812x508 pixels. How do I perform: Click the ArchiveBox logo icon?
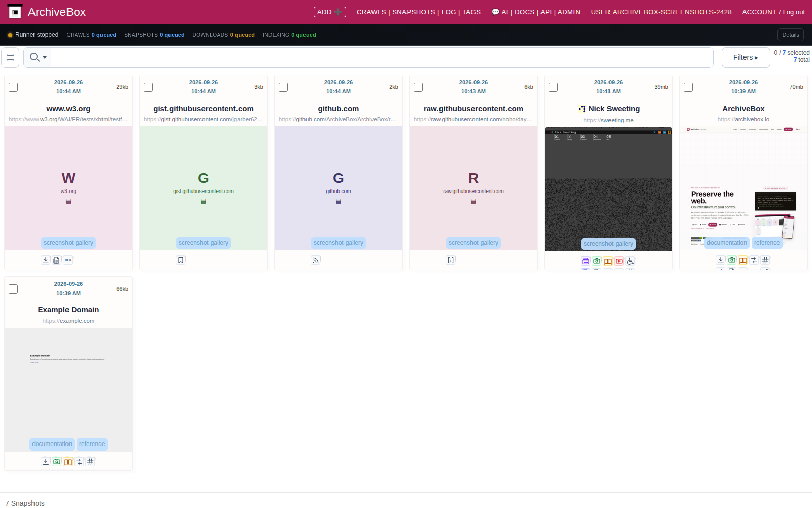(15, 12)
